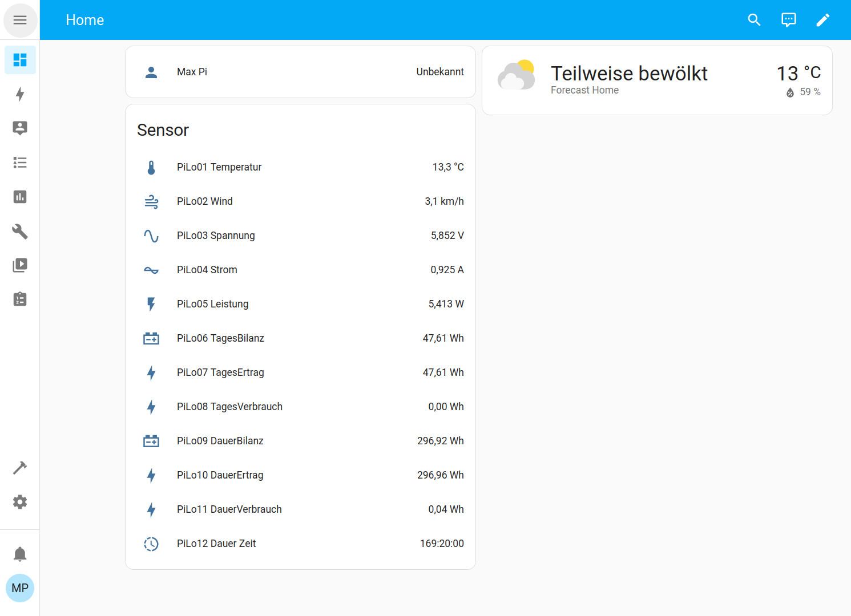Click the 5,413 W power value
Image resolution: width=851 pixels, height=616 pixels.
[446, 304]
